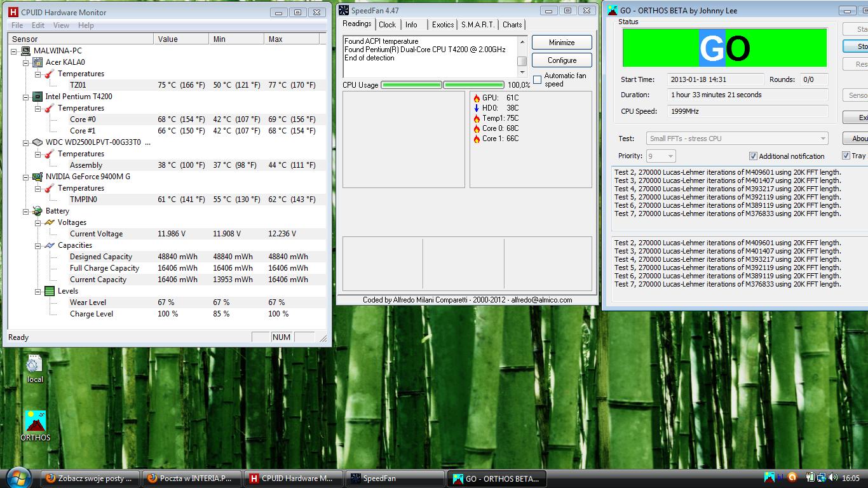Click the Stop button in ORTHOS
This screenshot has width=868, height=488.
(855, 46)
